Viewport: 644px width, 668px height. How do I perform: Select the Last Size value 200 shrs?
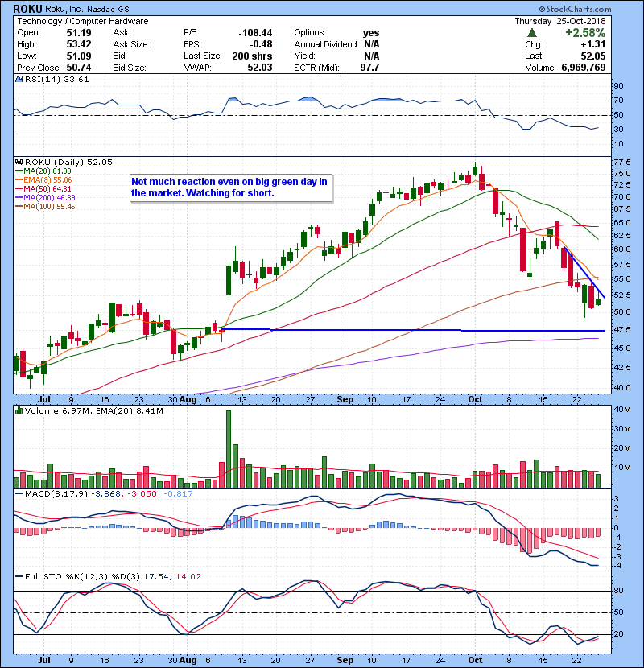tap(252, 56)
